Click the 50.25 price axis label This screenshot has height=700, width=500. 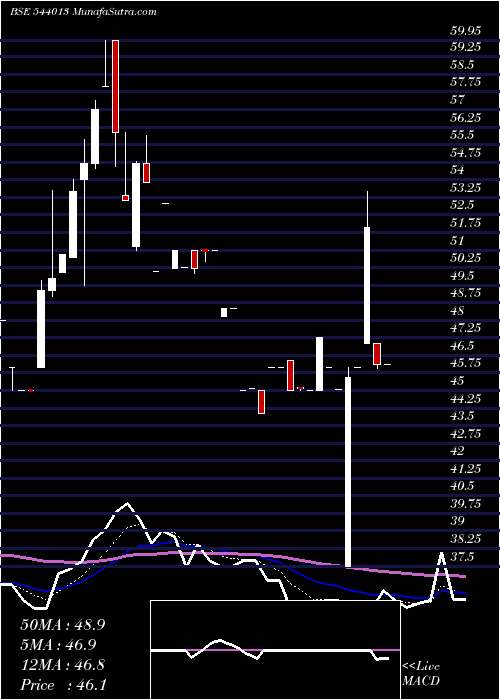pyautogui.click(x=466, y=258)
